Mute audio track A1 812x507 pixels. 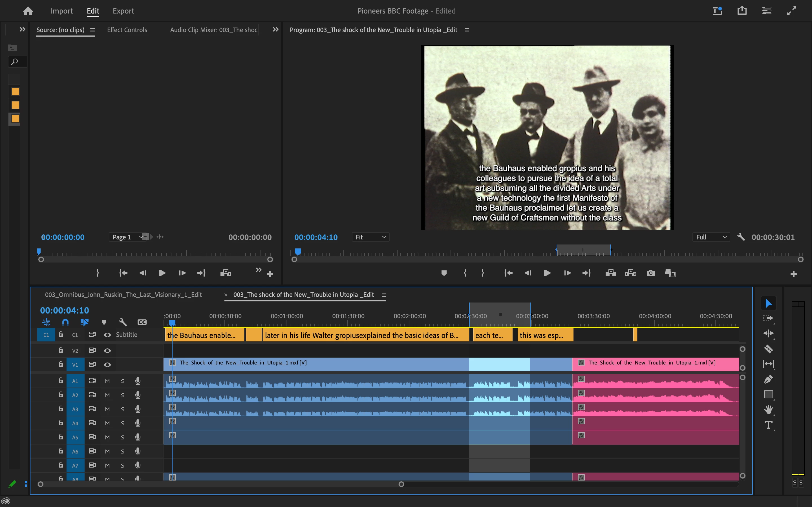tap(107, 381)
